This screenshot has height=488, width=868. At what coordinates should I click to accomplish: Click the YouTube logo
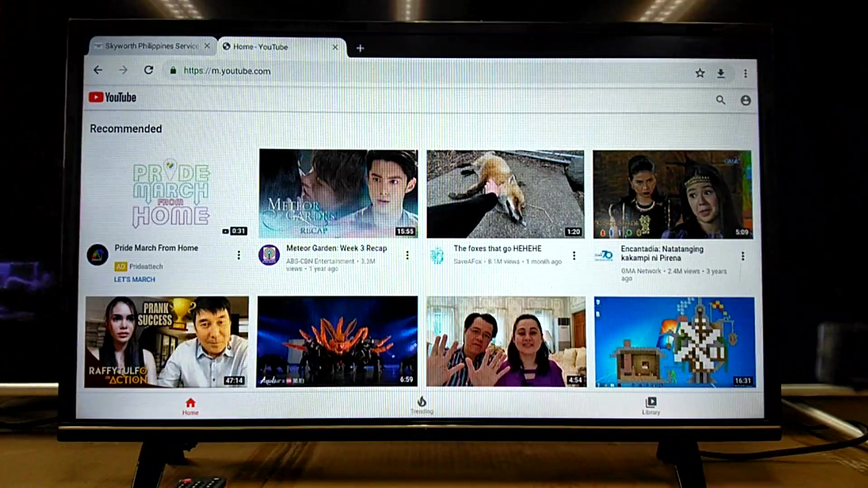(x=113, y=97)
